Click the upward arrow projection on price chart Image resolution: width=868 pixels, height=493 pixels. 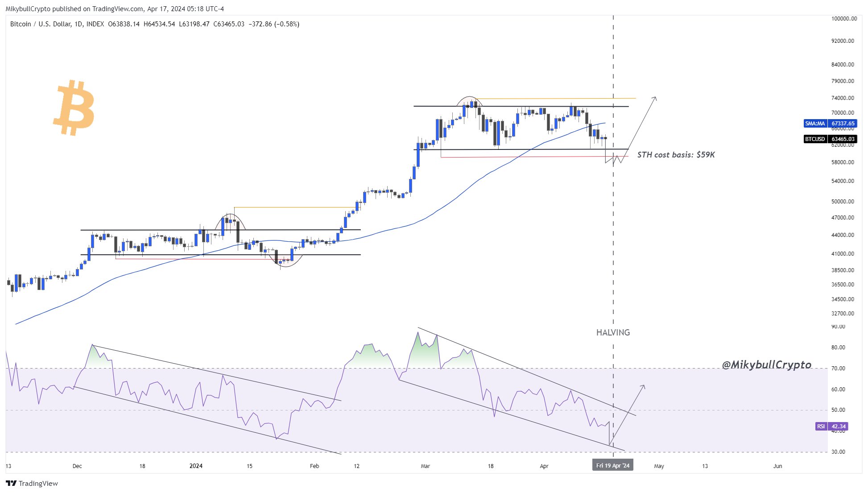click(x=642, y=121)
